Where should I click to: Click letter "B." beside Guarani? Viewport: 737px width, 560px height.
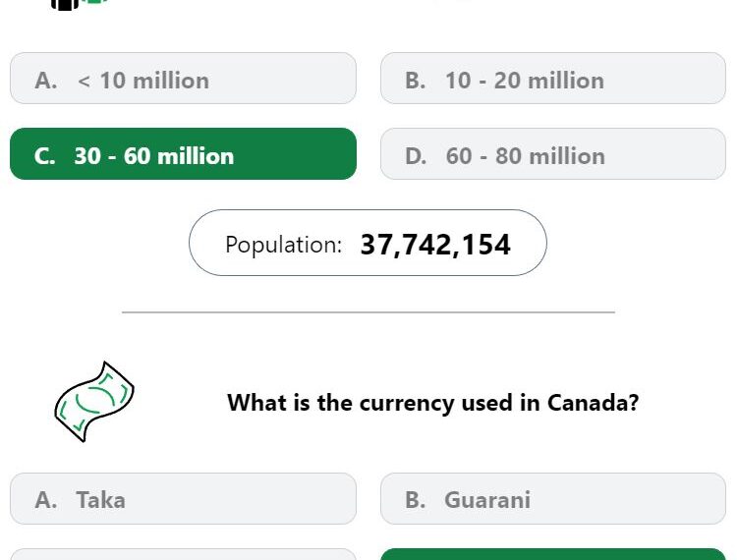click(x=416, y=500)
